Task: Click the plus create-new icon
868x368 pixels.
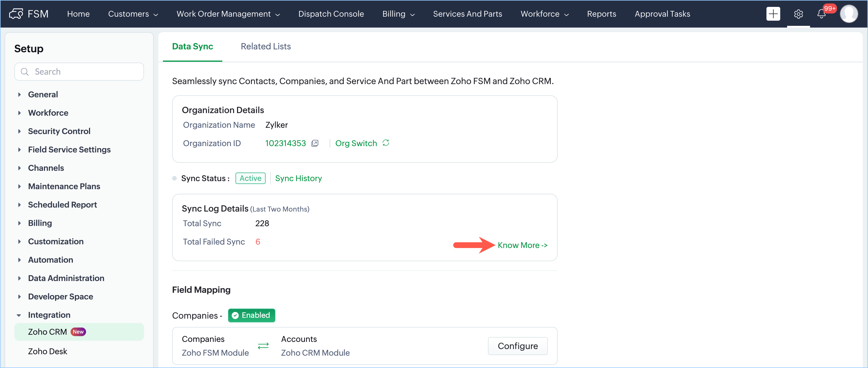Action: coord(773,14)
